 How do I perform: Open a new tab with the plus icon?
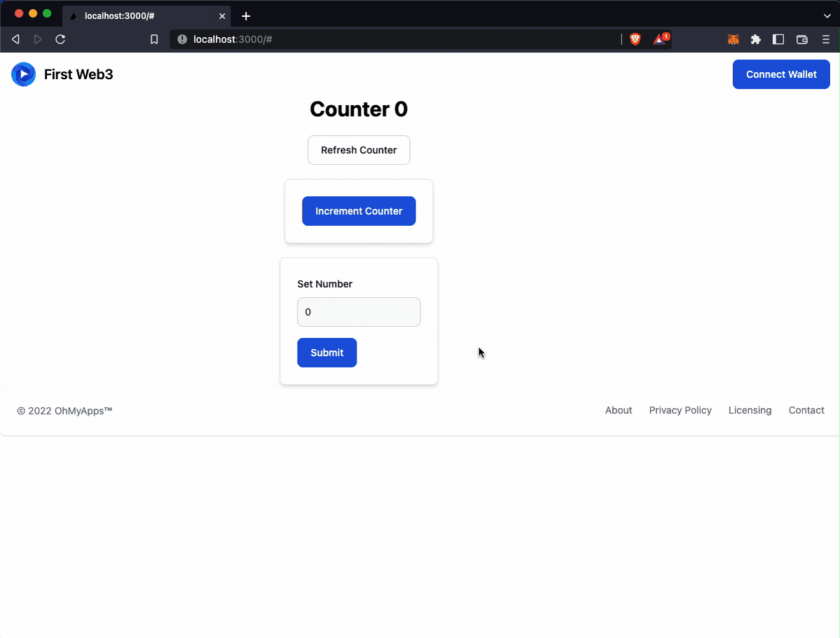[246, 16]
